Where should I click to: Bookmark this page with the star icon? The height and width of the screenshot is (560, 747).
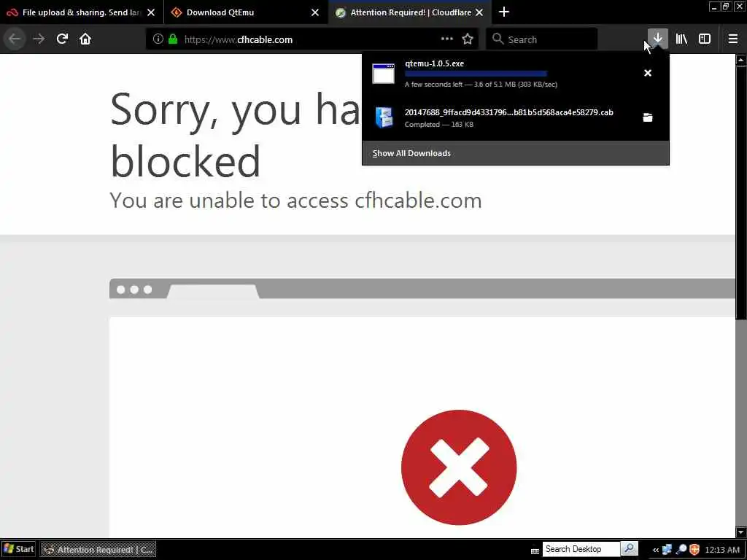pyautogui.click(x=468, y=39)
